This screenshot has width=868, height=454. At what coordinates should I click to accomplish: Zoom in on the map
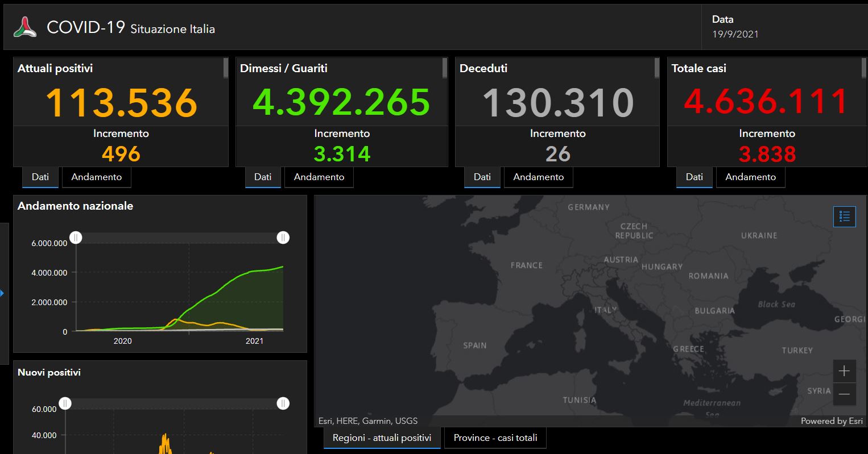pyautogui.click(x=844, y=371)
